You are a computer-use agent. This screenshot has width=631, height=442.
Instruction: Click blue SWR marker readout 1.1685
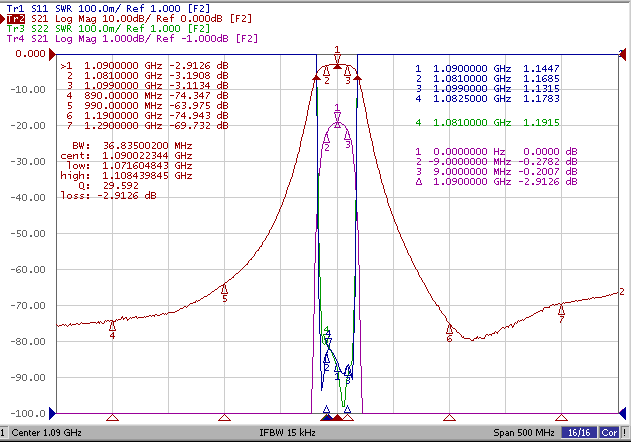point(487,79)
